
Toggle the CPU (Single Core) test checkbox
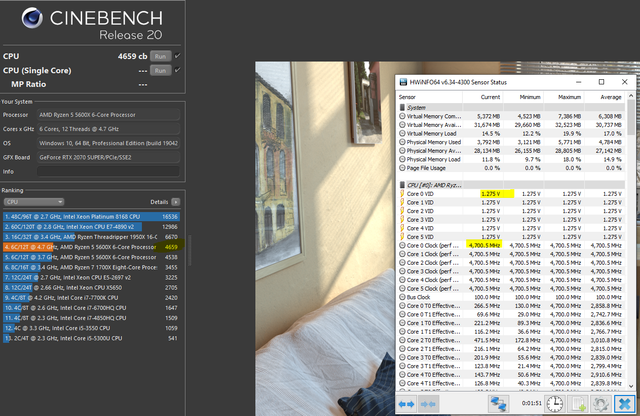[x=178, y=70]
